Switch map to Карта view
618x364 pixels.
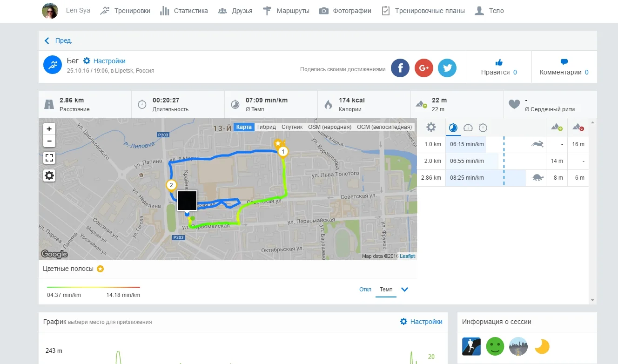[244, 127]
